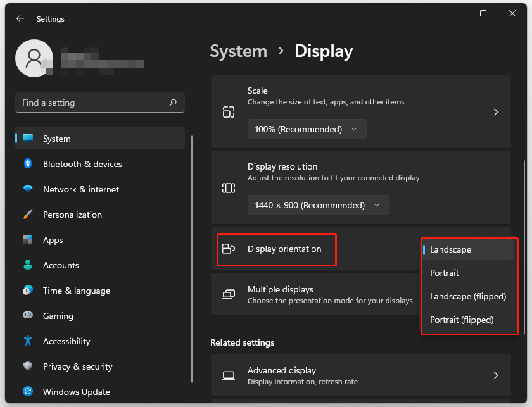This screenshot has height=407, width=532.
Task: Click the Find a setting search box
Action: (99, 103)
